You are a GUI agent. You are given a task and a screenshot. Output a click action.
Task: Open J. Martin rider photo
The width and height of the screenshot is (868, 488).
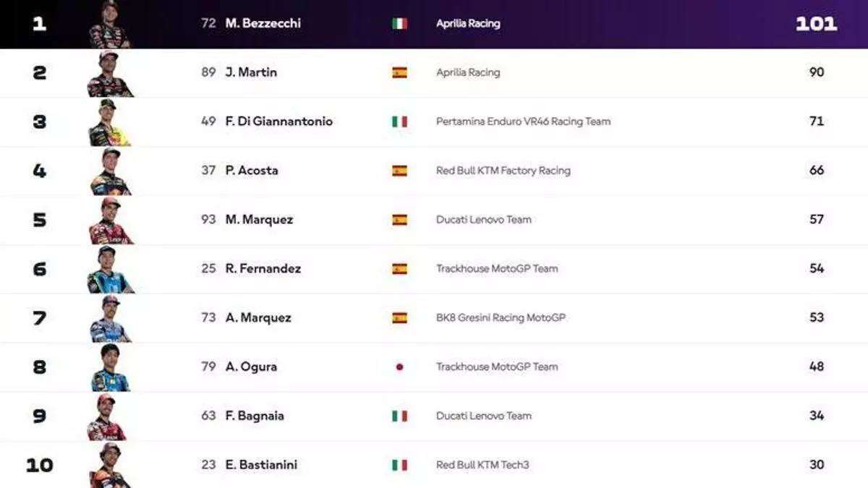[110, 74]
